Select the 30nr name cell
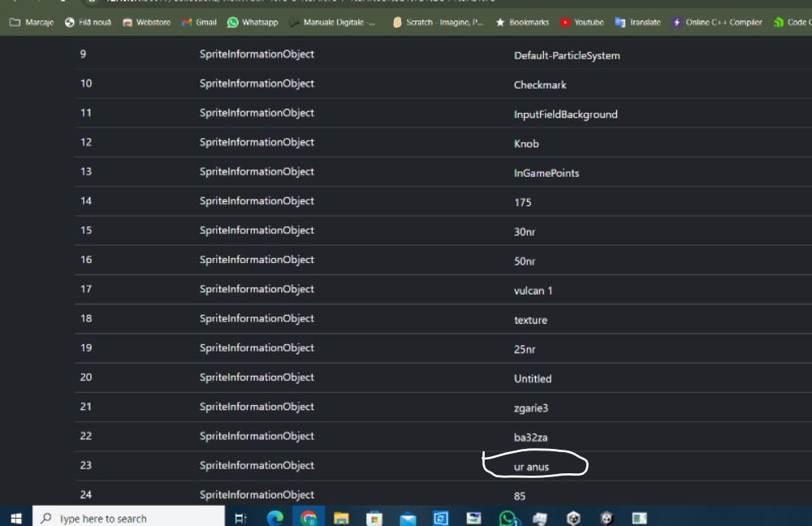 (524, 232)
